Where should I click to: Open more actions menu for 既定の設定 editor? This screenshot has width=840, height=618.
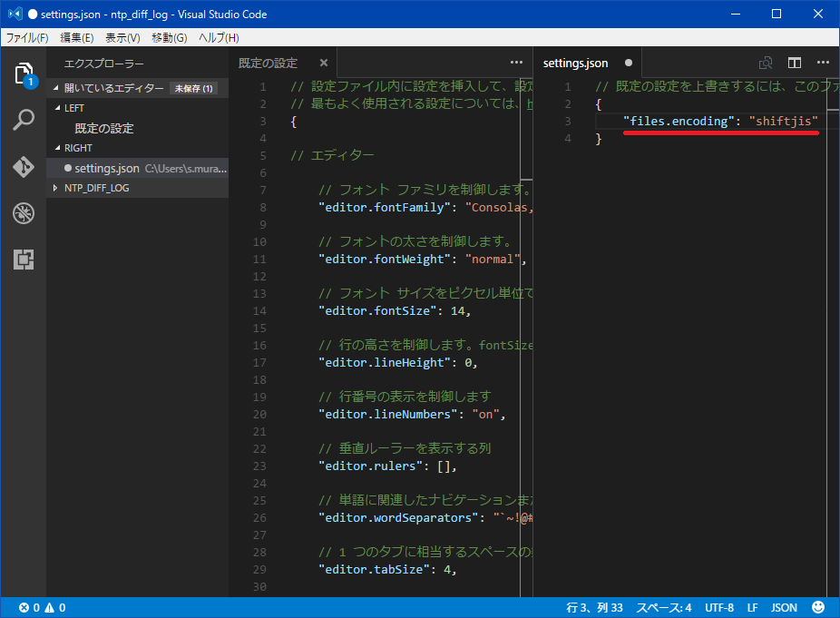[516, 63]
